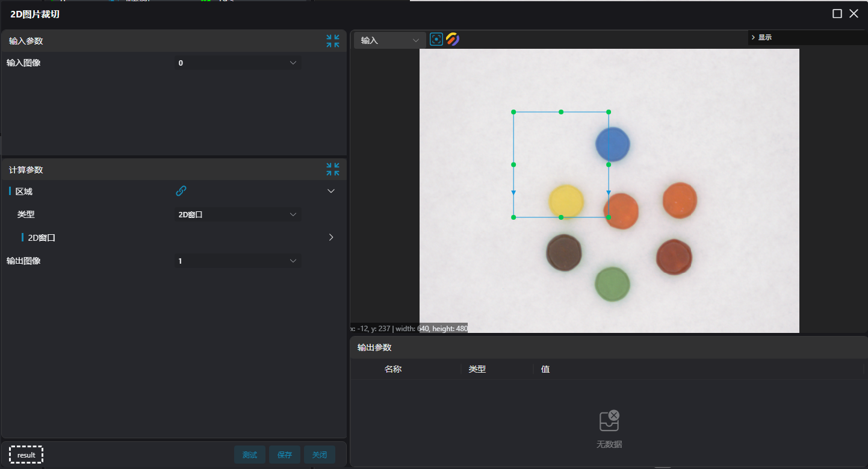Image resolution: width=868 pixels, height=469 pixels.
Task: Click the 输入图像 label
Action: click(x=23, y=63)
